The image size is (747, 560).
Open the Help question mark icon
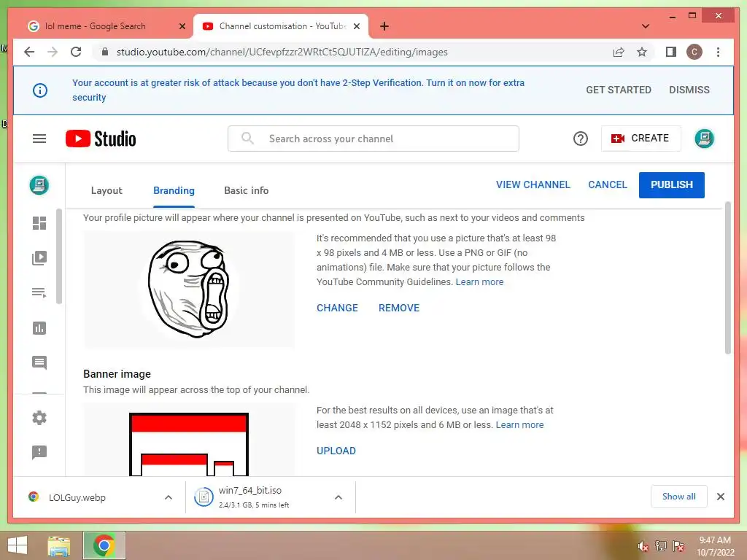pyautogui.click(x=580, y=139)
